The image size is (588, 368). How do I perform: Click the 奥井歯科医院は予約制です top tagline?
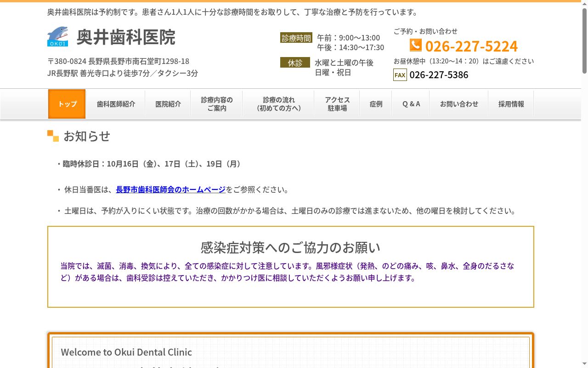tap(233, 12)
